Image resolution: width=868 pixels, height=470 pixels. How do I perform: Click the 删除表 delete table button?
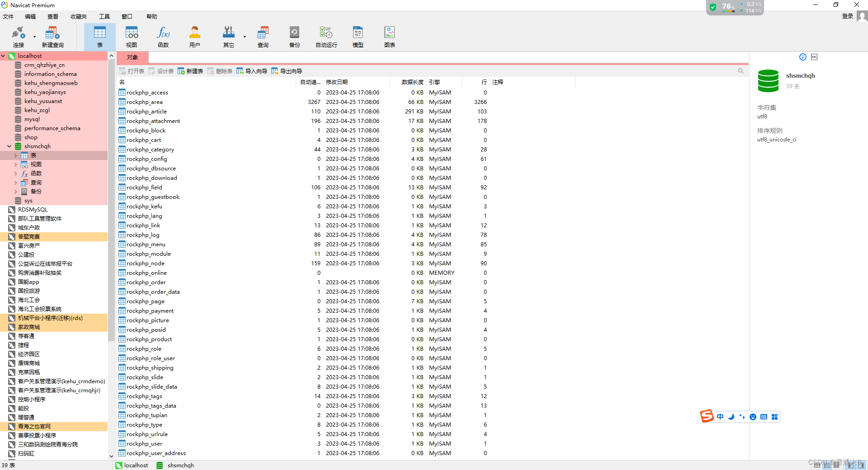(220, 71)
